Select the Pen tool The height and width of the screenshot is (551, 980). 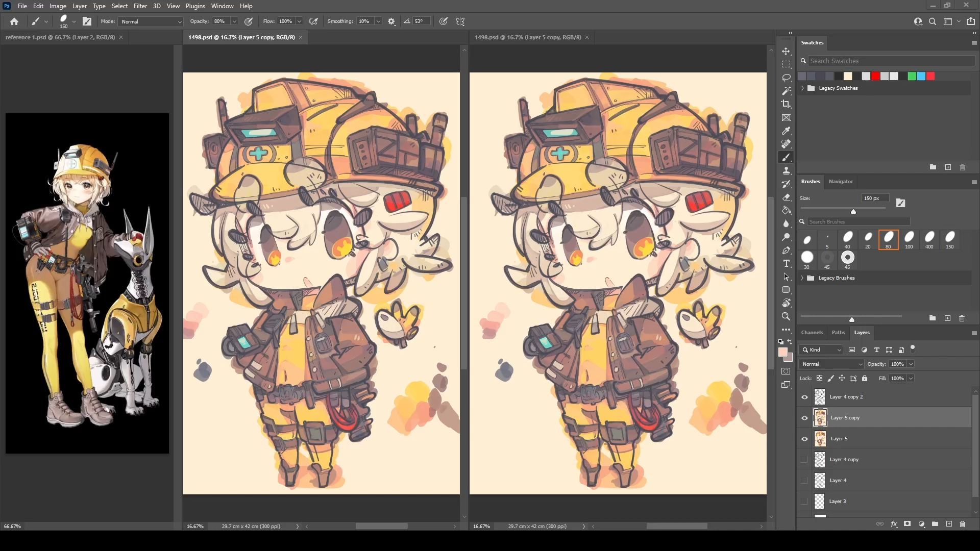click(x=786, y=250)
